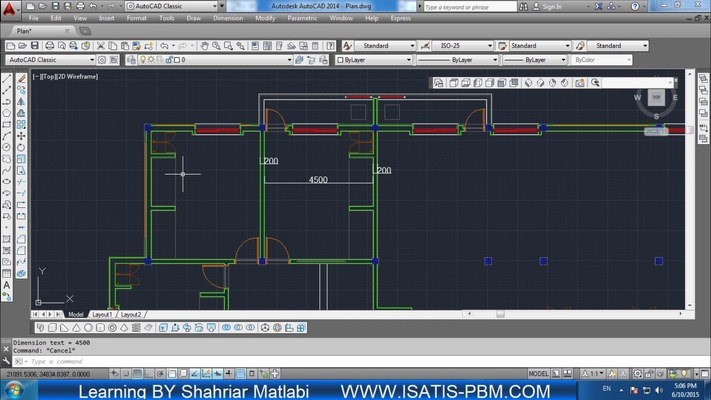
Task: Click the Undo arrow icon
Action: click(x=164, y=46)
